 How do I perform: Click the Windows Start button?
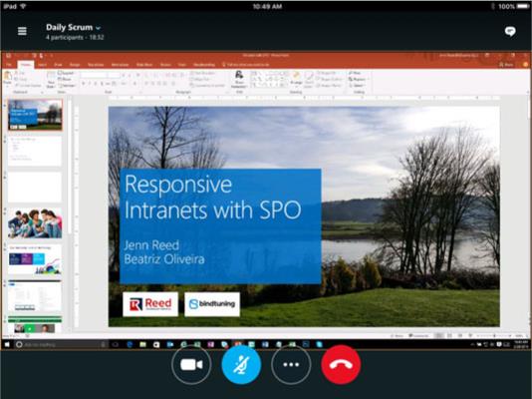click(7, 345)
